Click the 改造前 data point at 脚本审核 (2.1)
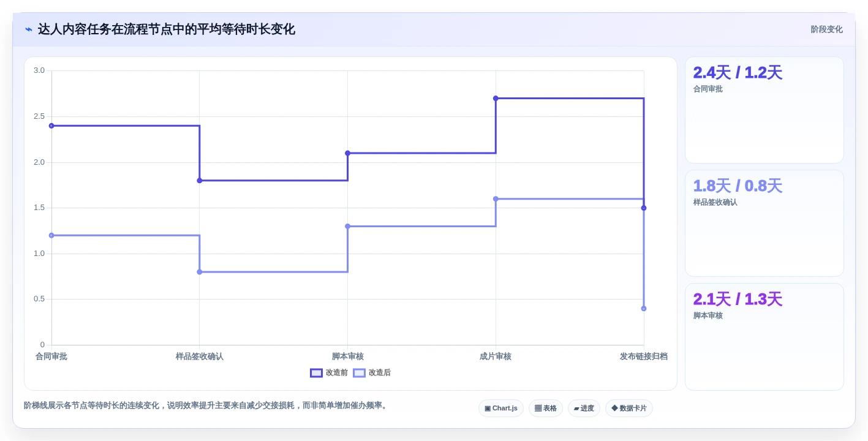Screen dimensions: 868x441 pos(347,153)
